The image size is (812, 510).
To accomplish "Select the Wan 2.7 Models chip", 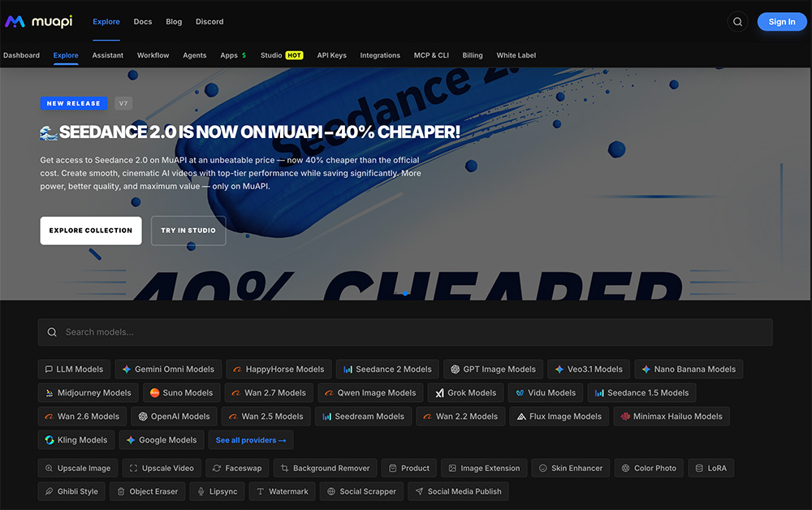I will point(269,393).
